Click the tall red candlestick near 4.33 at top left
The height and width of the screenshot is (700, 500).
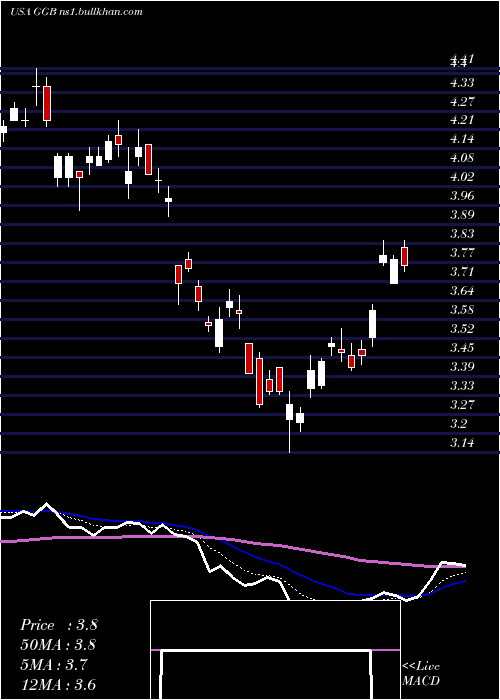[x=47, y=102]
